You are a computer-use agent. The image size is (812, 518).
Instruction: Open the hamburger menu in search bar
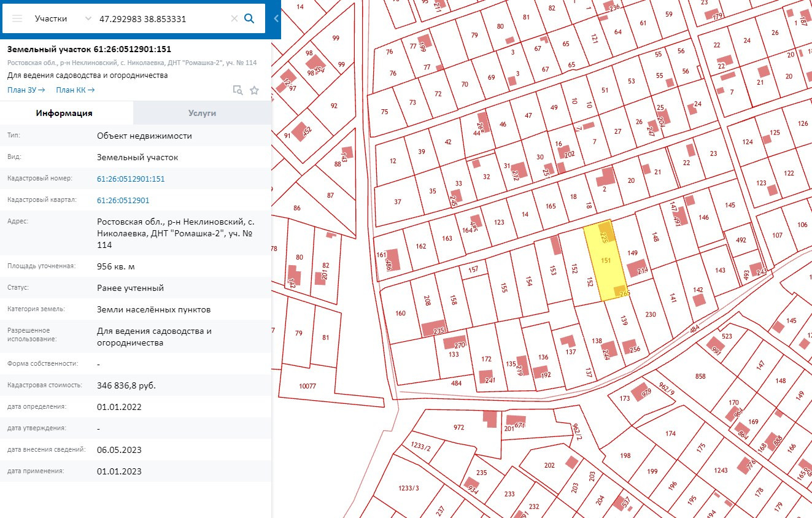pos(17,18)
